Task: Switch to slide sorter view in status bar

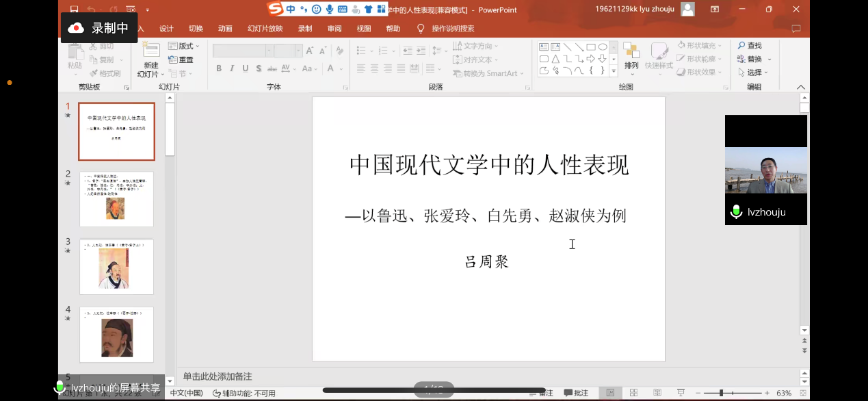Action: [634, 393]
